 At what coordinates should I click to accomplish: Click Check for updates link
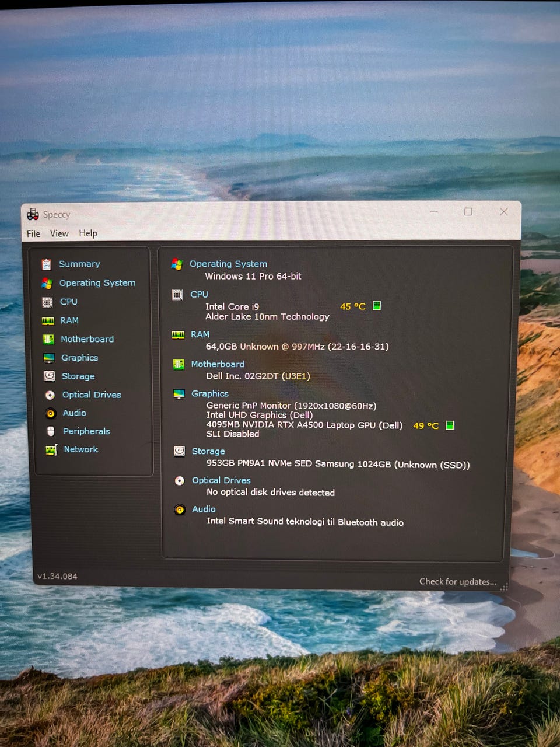(458, 581)
